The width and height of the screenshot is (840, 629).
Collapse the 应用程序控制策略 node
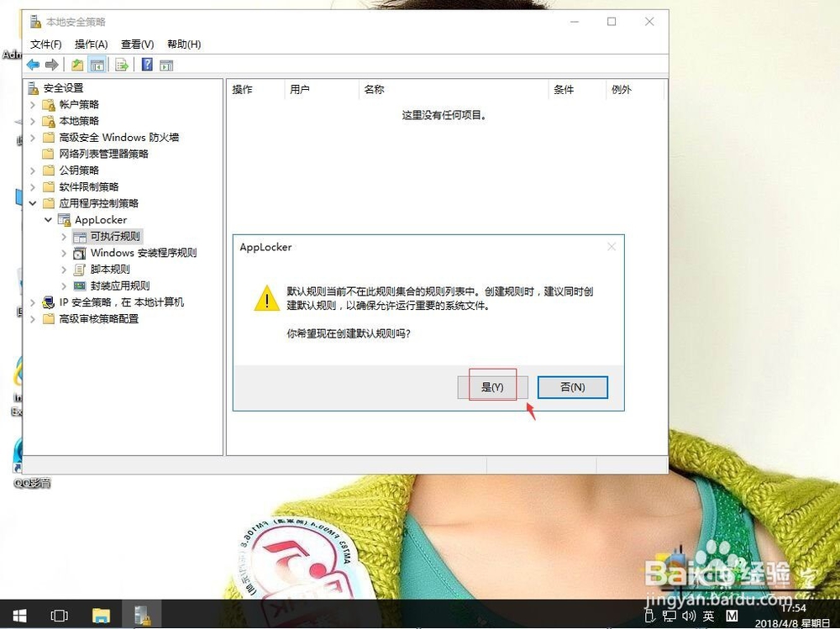point(32,202)
